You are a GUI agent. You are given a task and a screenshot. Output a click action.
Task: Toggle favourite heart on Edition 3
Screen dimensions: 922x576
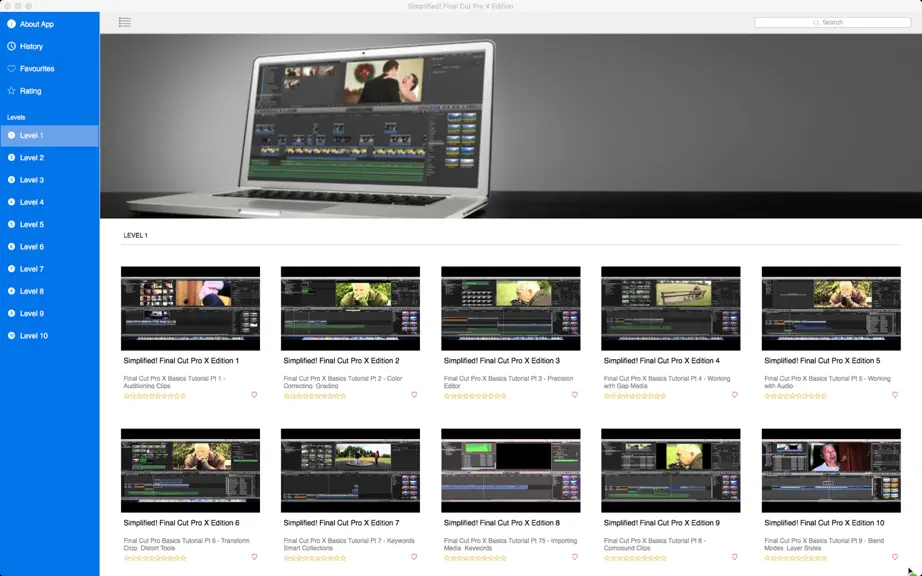pyautogui.click(x=574, y=395)
